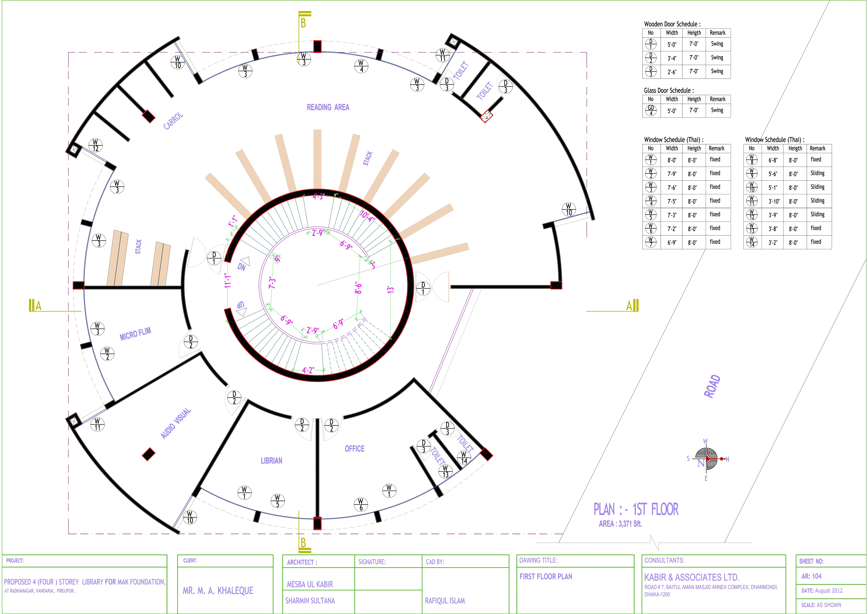Image resolution: width=868 pixels, height=614 pixels.
Task: Select the W14 window tag beside office toilet
Action: pos(464,458)
